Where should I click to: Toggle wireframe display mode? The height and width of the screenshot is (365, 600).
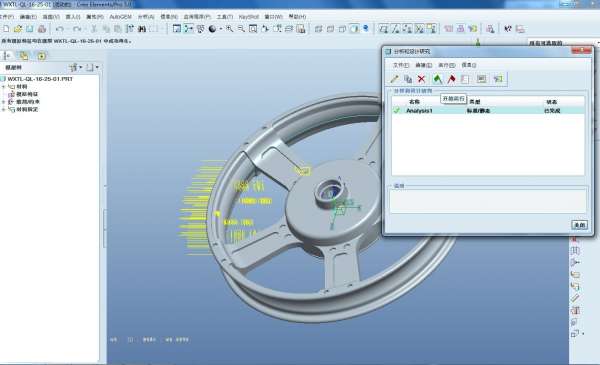(318, 29)
